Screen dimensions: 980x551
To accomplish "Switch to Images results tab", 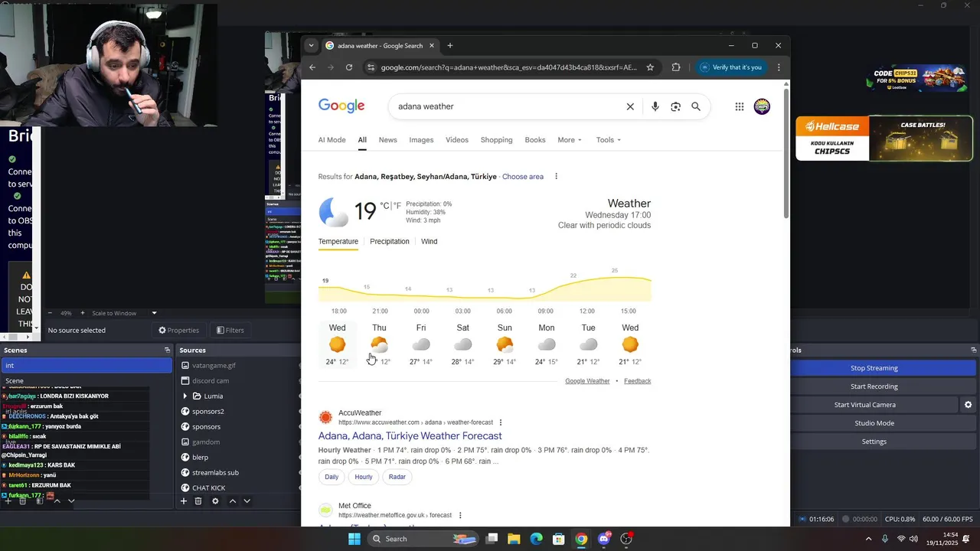I will (421, 140).
